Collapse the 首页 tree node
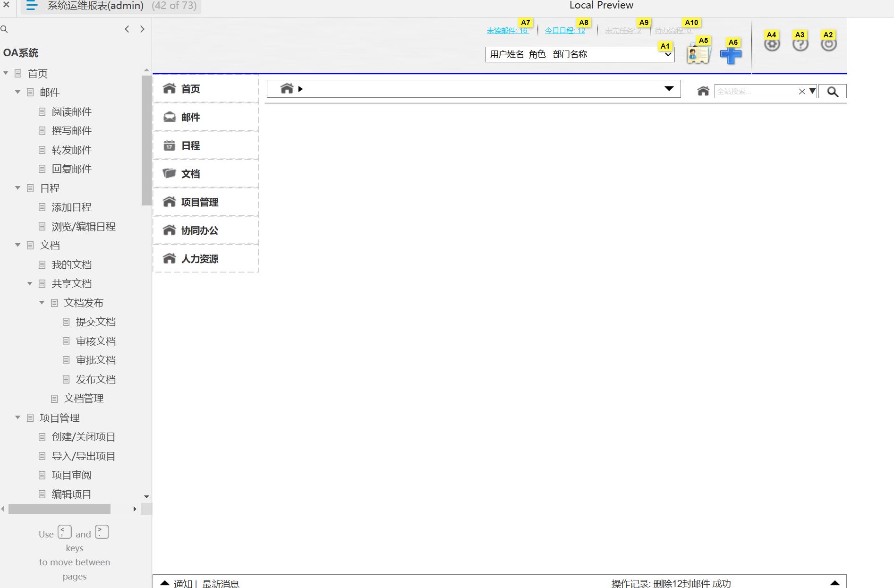The image size is (894, 588). tap(6, 73)
